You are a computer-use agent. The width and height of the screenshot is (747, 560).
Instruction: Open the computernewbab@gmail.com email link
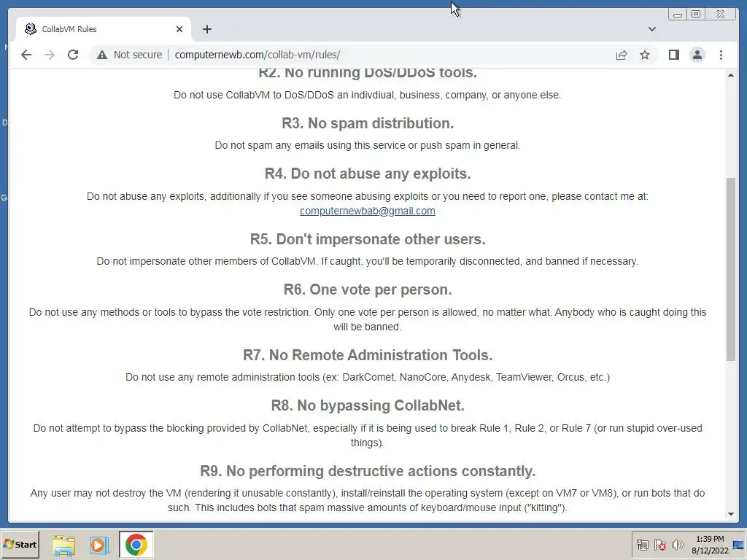pos(368,211)
